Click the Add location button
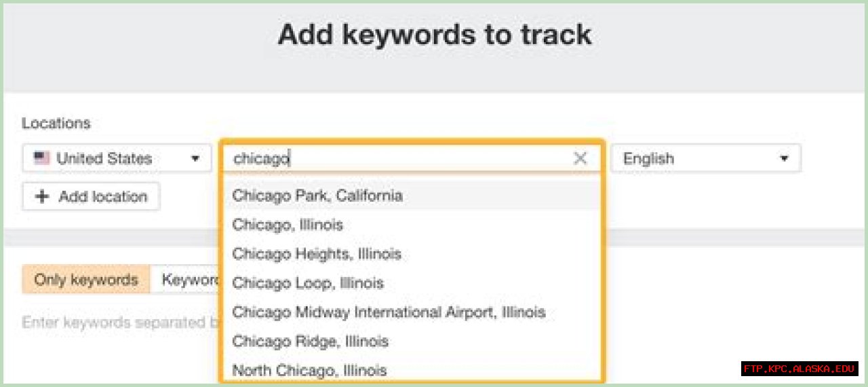Screen dimensions: 868x387 pyautogui.click(x=91, y=196)
